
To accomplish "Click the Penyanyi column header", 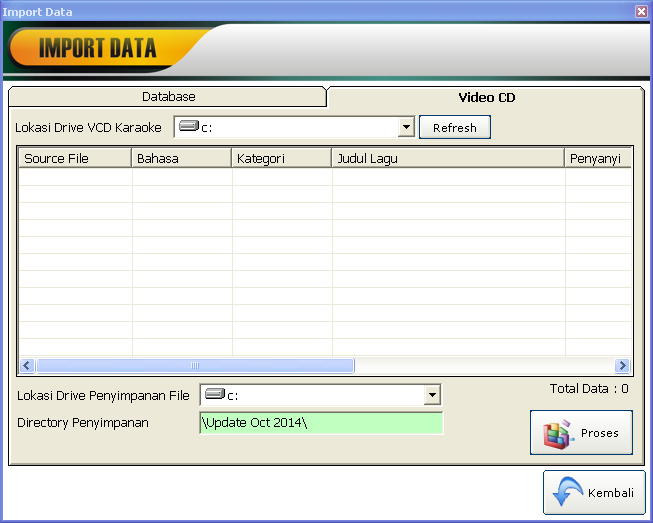I will coord(598,158).
